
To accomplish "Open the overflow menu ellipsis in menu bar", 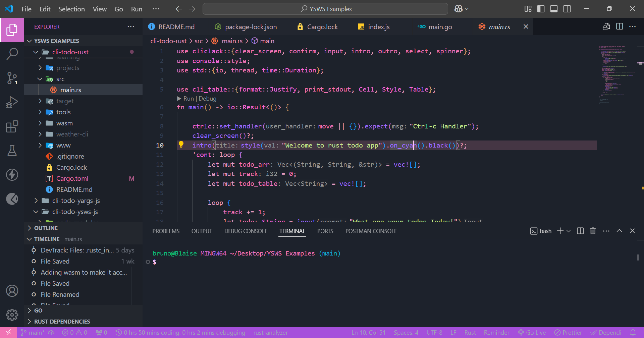I will (x=156, y=9).
